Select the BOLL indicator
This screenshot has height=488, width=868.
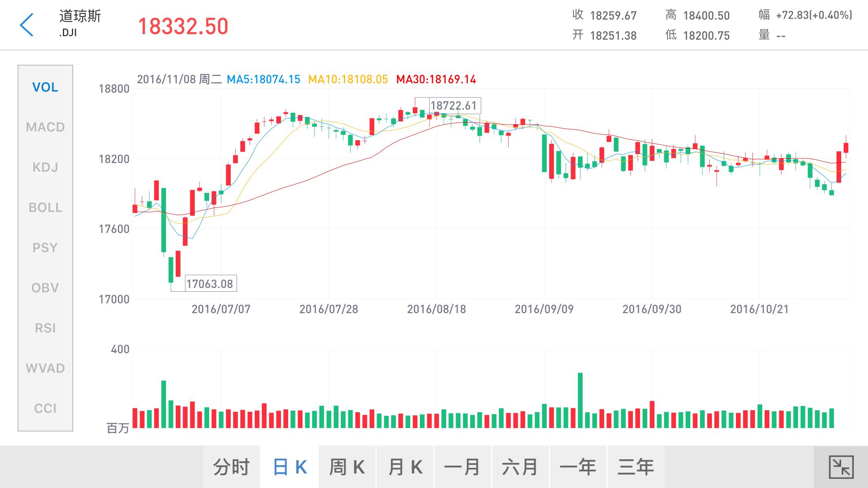coord(45,207)
